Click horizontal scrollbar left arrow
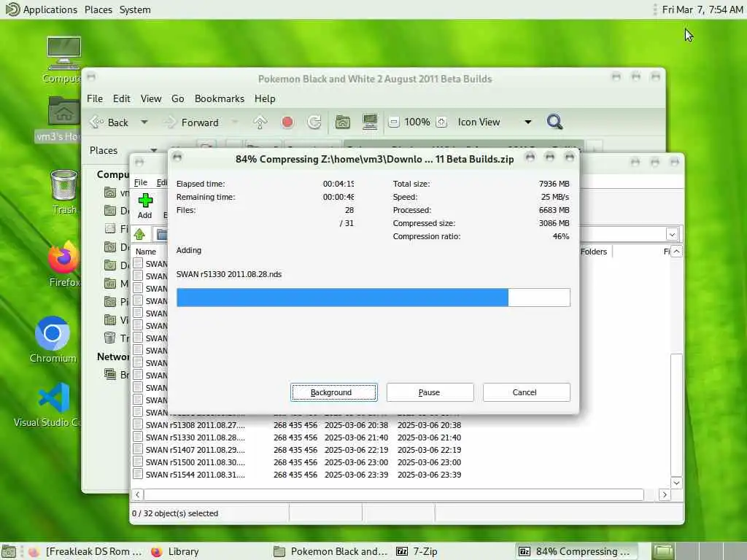This screenshot has width=747, height=560. pyautogui.click(x=138, y=495)
